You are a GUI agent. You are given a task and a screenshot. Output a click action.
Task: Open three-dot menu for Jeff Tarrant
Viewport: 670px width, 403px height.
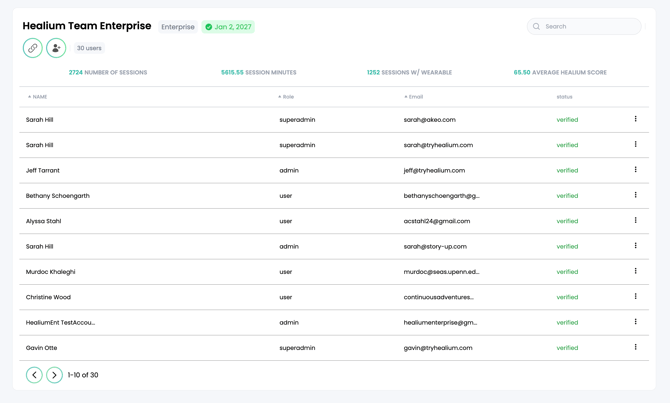tap(635, 170)
